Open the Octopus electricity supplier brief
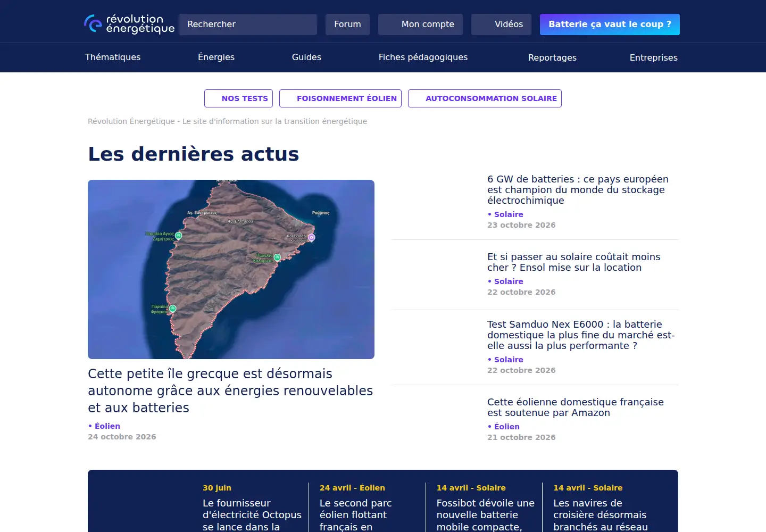 [252, 514]
